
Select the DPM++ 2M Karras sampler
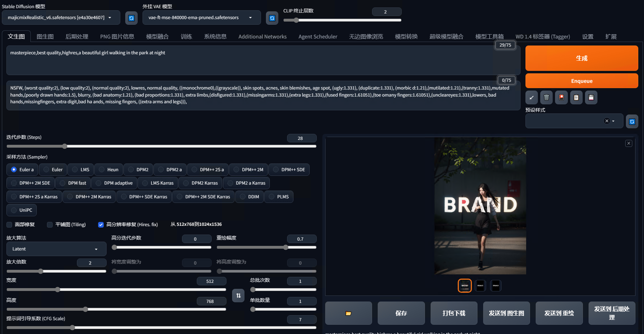[89, 197]
